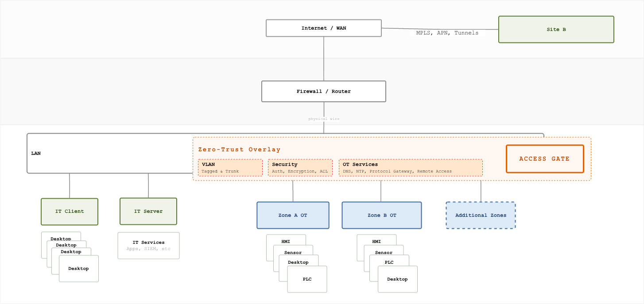This screenshot has width=644, height=304.
Task: Select the Security Auth, Encryption, ACL box
Action: (x=300, y=168)
